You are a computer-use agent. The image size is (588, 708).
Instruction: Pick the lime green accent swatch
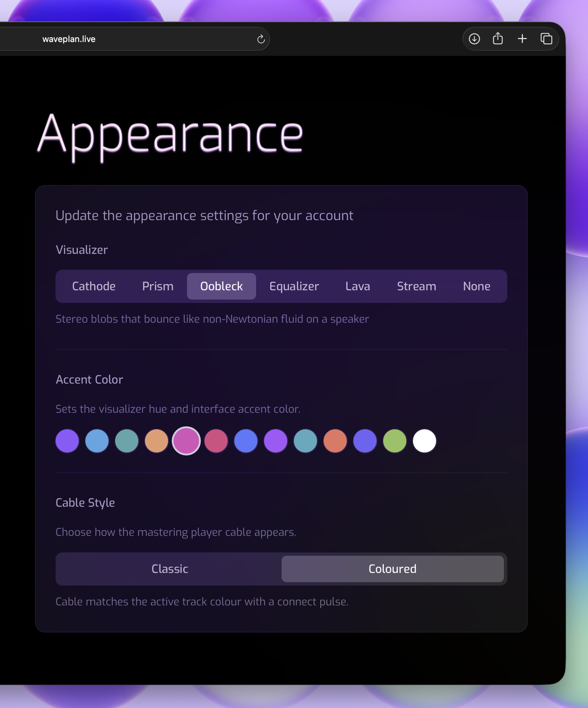[x=395, y=441]
